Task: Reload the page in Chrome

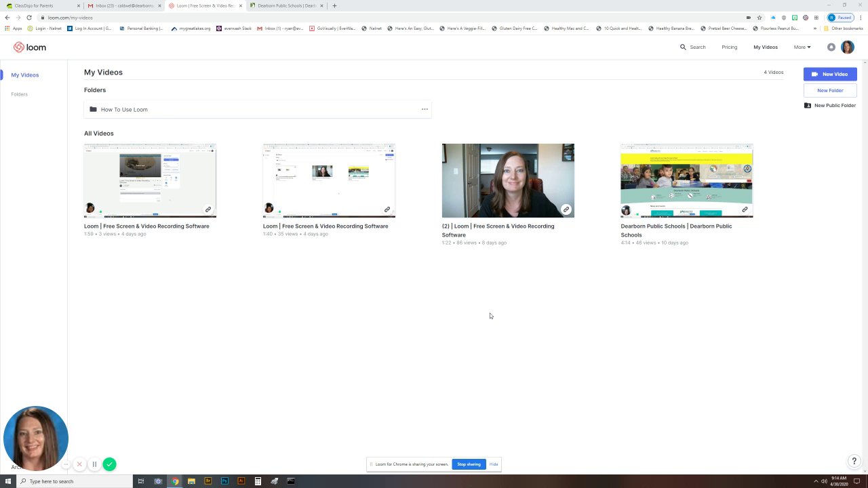Action: (29, 18)
